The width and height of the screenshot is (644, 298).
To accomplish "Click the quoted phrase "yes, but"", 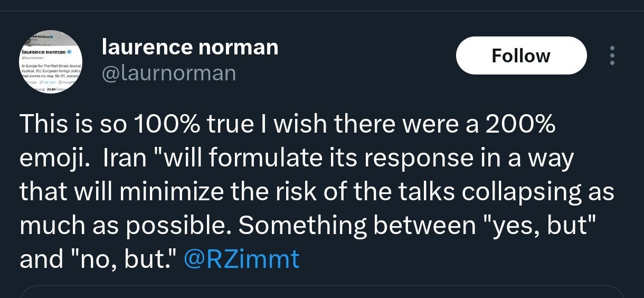I will pyautogui.click(x=547, y=226).
